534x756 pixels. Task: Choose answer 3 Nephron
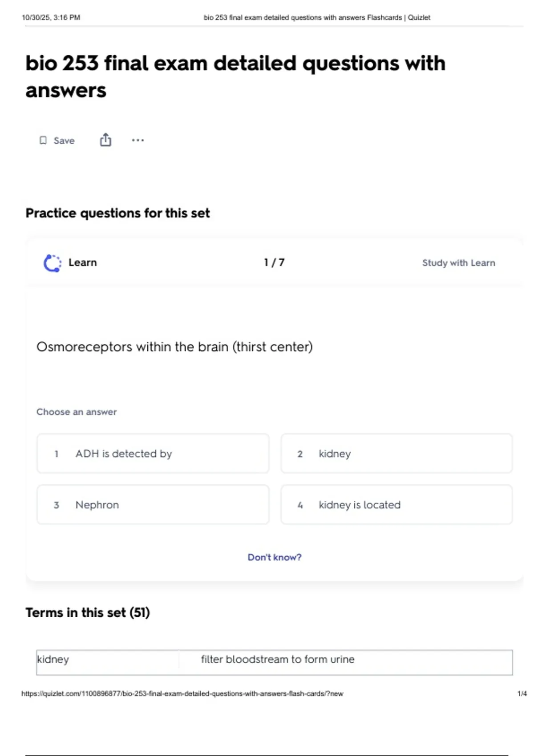point(153,505)
